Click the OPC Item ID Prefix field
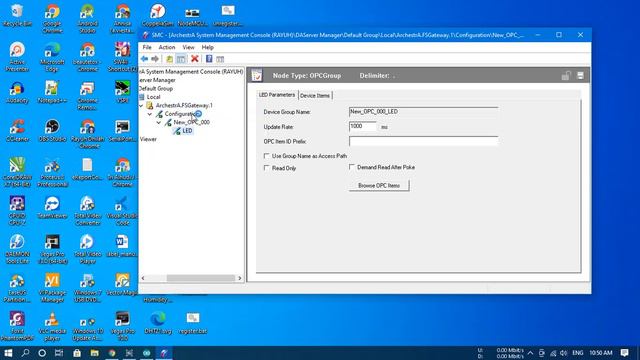Image resolution: width=640 pixels, height=360 pixels. (423, 141)
